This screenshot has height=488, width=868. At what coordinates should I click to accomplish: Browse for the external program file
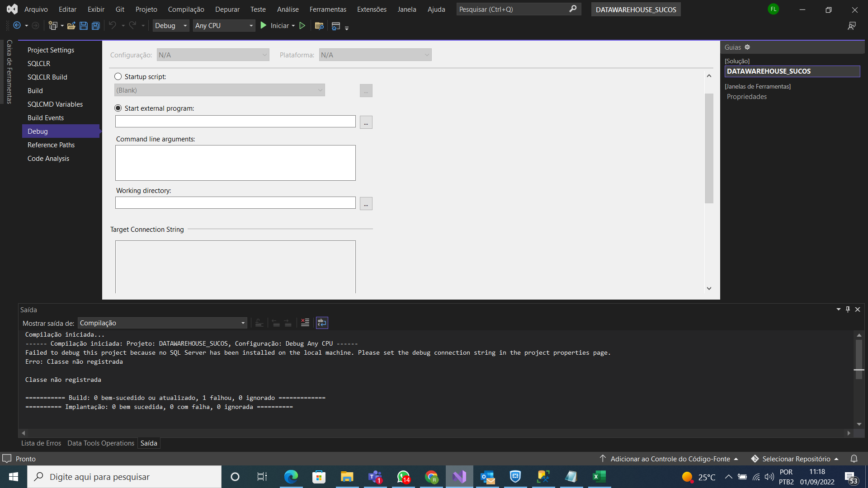tap(366, 122)
